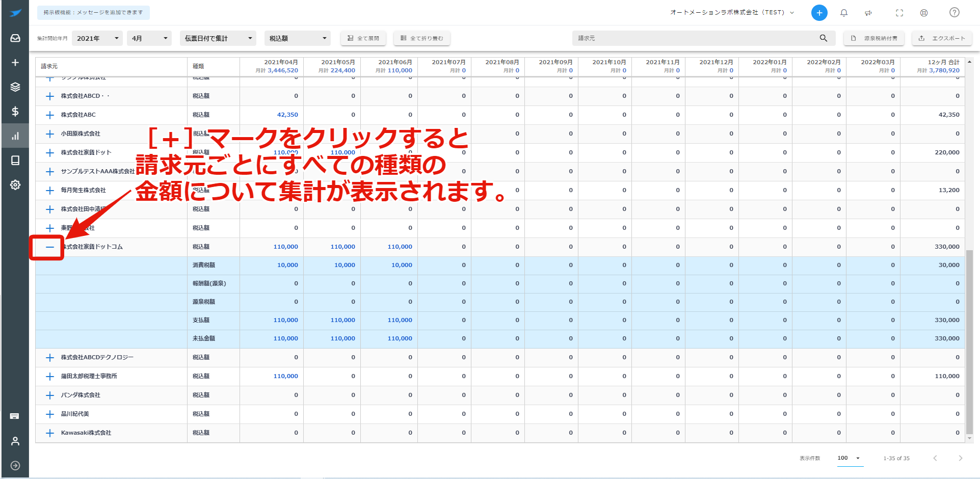
Task: Click the circled arrow icon at sidebar bottom
Action: (15, 465)
